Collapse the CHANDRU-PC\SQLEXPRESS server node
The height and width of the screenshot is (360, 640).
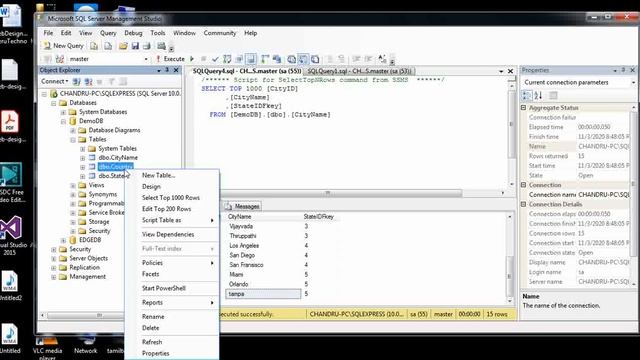[44, 94]
